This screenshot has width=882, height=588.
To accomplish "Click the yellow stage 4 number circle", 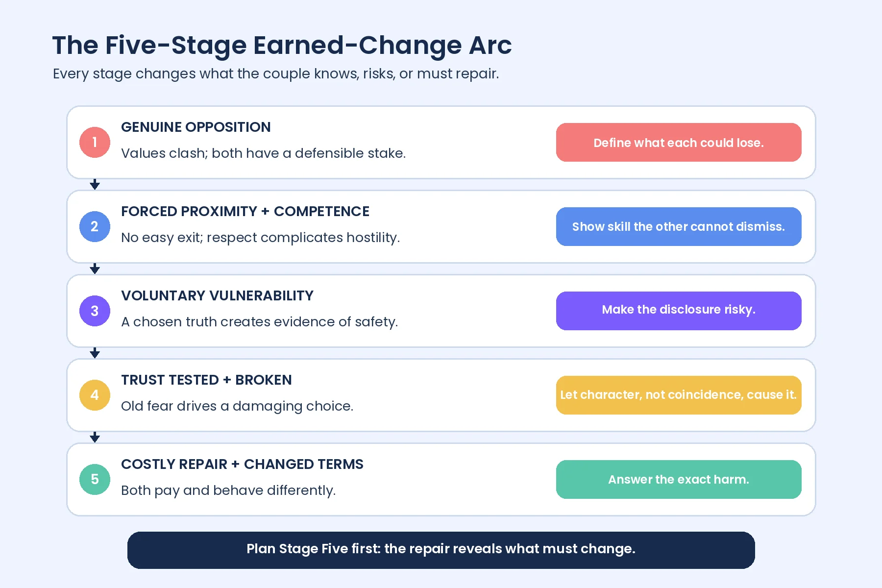I will [95, 395].
